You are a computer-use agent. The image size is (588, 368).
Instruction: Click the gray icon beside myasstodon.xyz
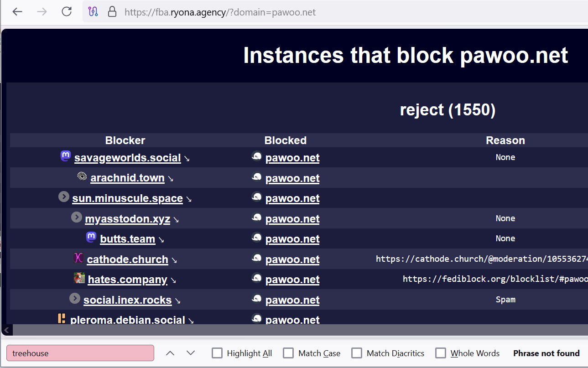point(77,217)
